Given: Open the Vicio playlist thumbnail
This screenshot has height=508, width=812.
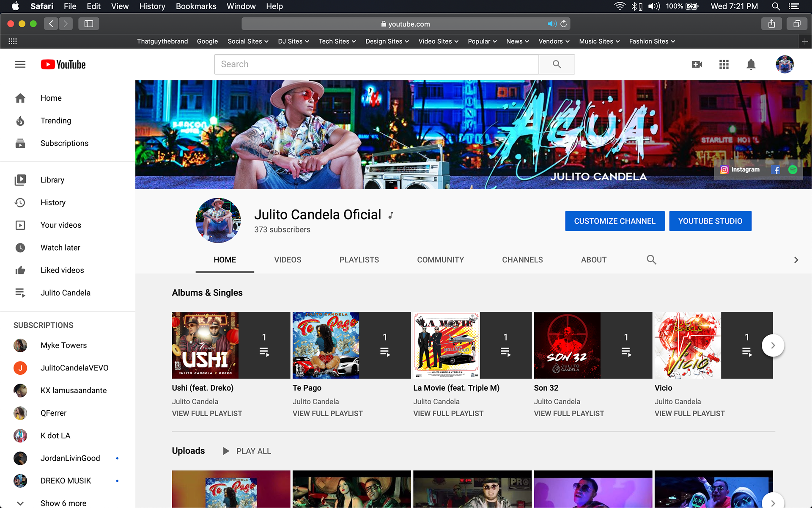Looking at the screenshot, I should pos(713,345).
